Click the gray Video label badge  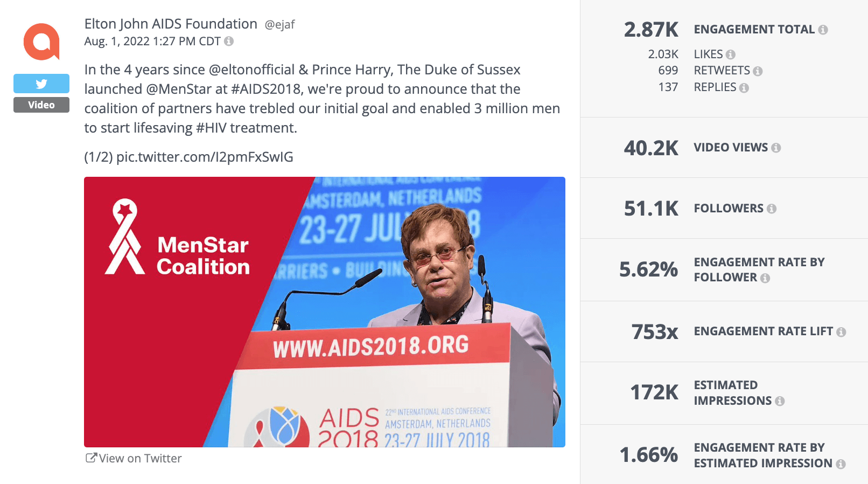pos(41,105)
